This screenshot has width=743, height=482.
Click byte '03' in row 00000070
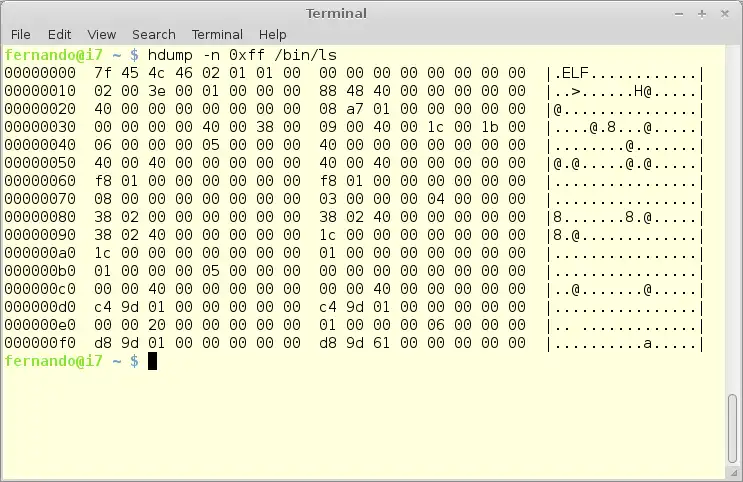(x=327, y=199)
